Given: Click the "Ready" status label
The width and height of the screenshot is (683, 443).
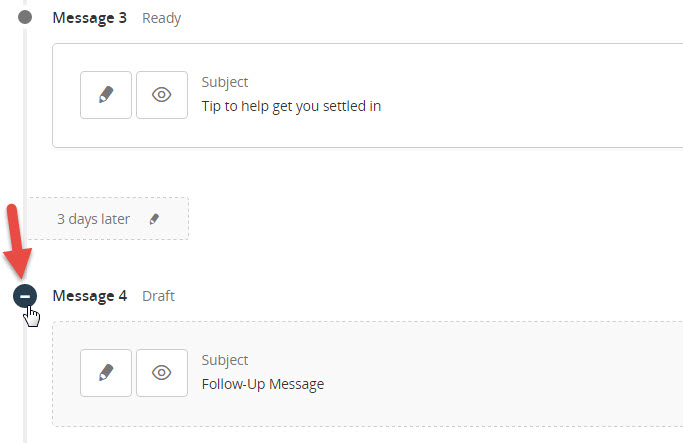Looking at the screenshot, I should click(162, 18).
